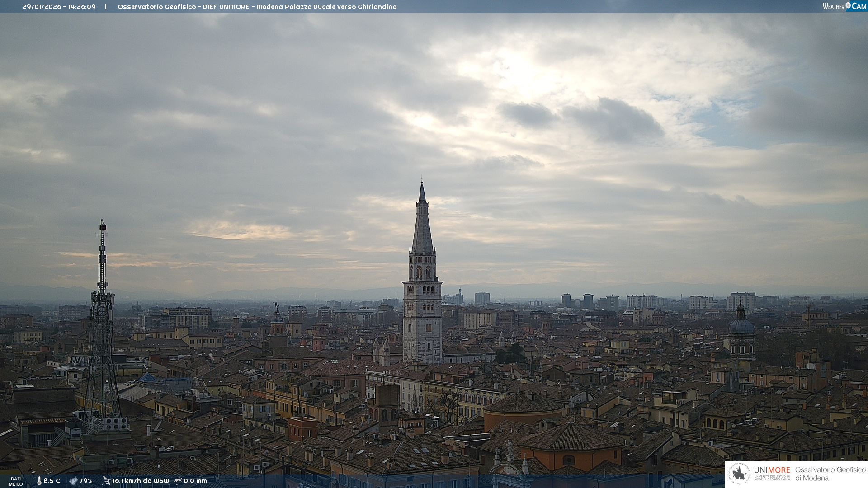Click the WeatherCam camera lens icon
This screenshot has width=868, height=488.
[848, 5]
